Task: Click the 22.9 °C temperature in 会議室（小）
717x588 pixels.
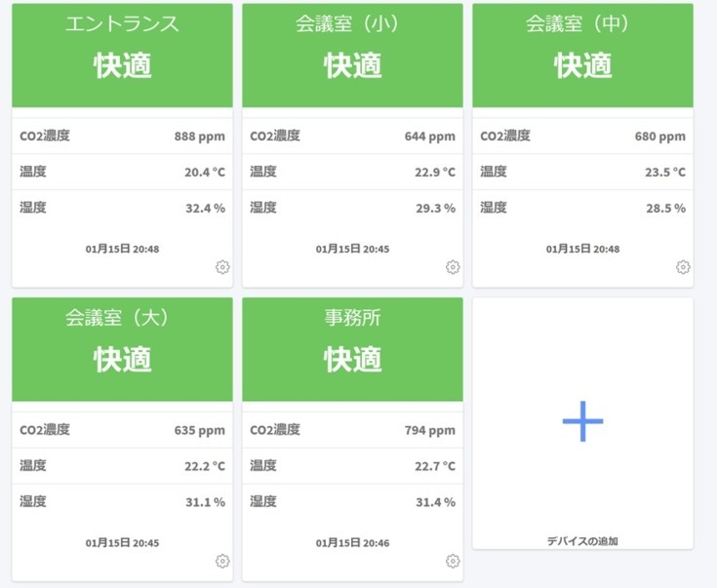Action: tap(434, 173)
